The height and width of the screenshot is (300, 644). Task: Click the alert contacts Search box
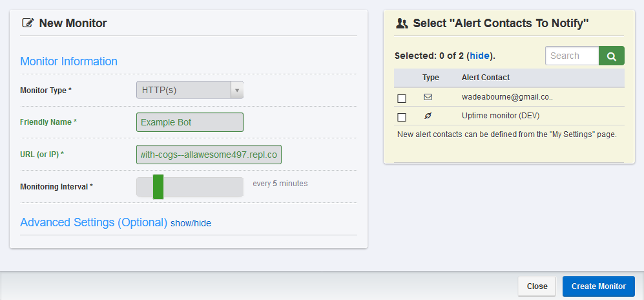click(572, 56)
